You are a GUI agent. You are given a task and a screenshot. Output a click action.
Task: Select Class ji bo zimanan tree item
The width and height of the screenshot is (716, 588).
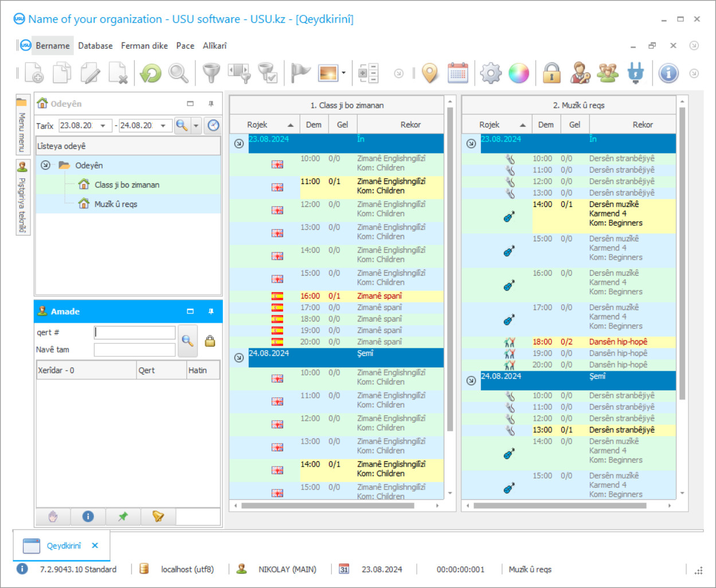tap(127, 185)
